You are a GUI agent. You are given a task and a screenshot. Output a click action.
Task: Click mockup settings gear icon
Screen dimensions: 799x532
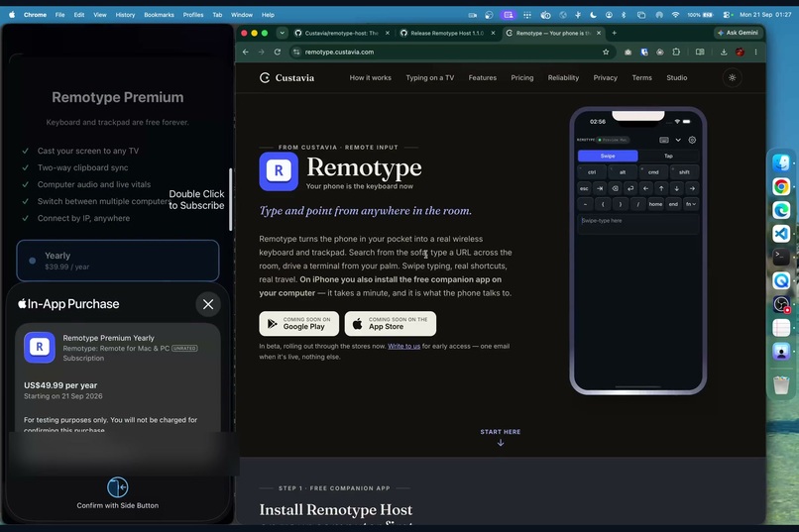[692, 140]
